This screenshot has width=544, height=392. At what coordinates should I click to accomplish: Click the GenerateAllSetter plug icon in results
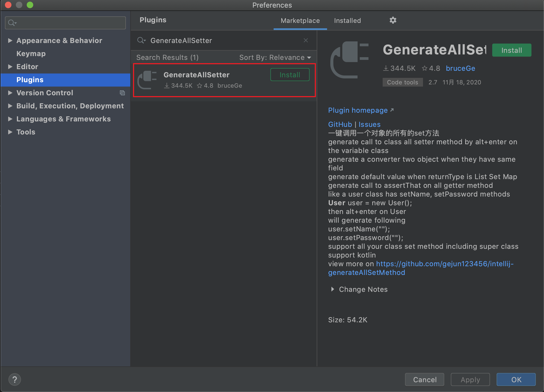(x=147, y=80)
